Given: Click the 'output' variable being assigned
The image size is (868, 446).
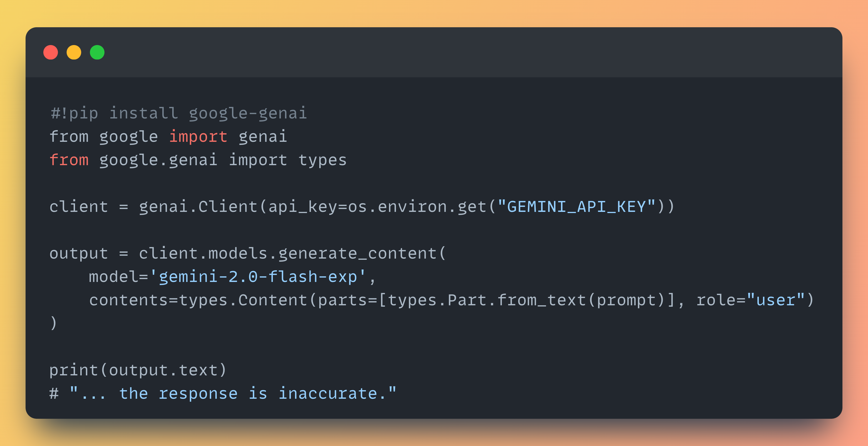Looking at the screenshot, I should tap(79, 254).
